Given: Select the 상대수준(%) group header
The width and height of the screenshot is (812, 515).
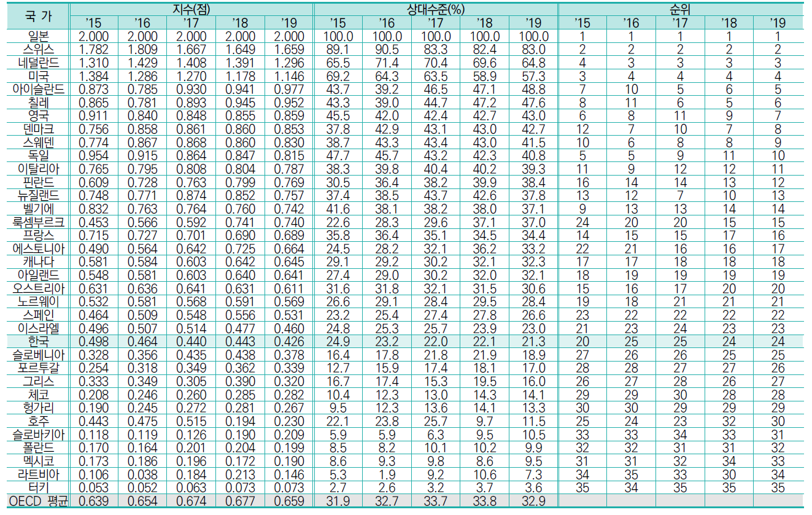Looking at the screenshot, I should [x=436, y=9].
